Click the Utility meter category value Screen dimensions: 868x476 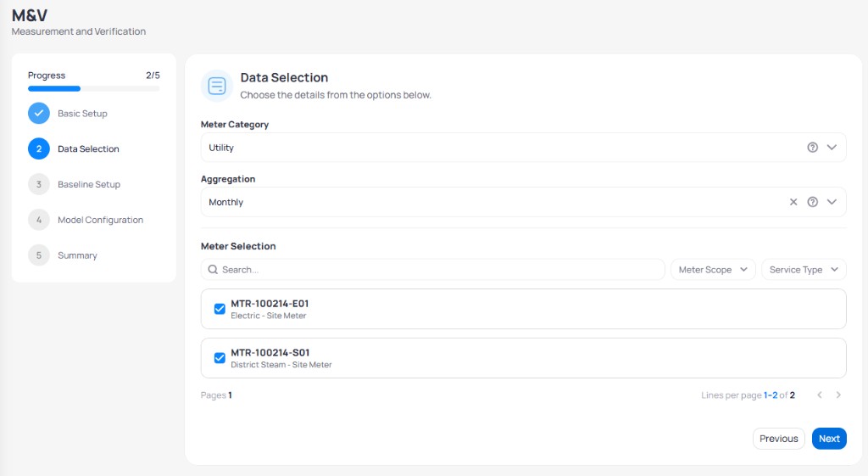(221, 148)
